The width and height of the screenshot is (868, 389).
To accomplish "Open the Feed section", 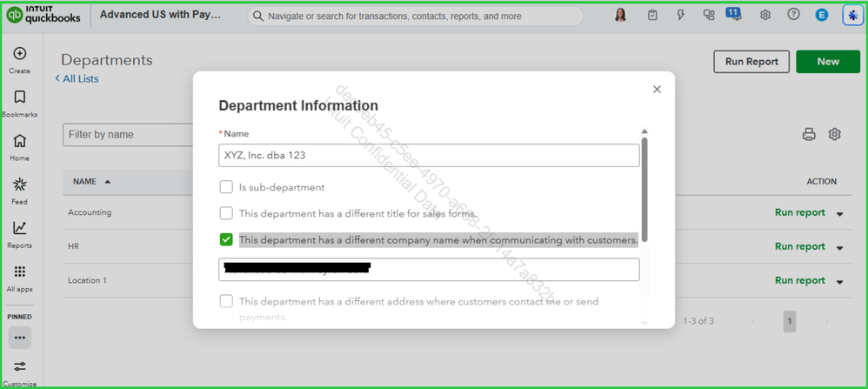I will pyautogui.click(x=19, y=191).
